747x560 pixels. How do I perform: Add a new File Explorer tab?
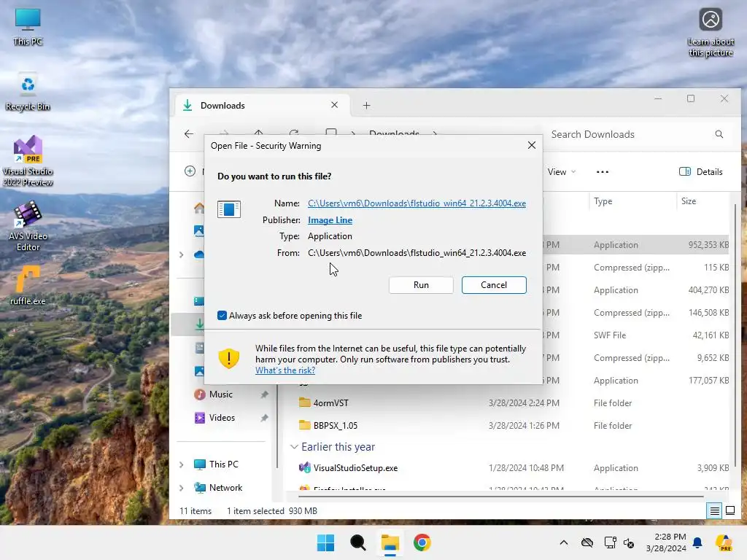(366, 105)
